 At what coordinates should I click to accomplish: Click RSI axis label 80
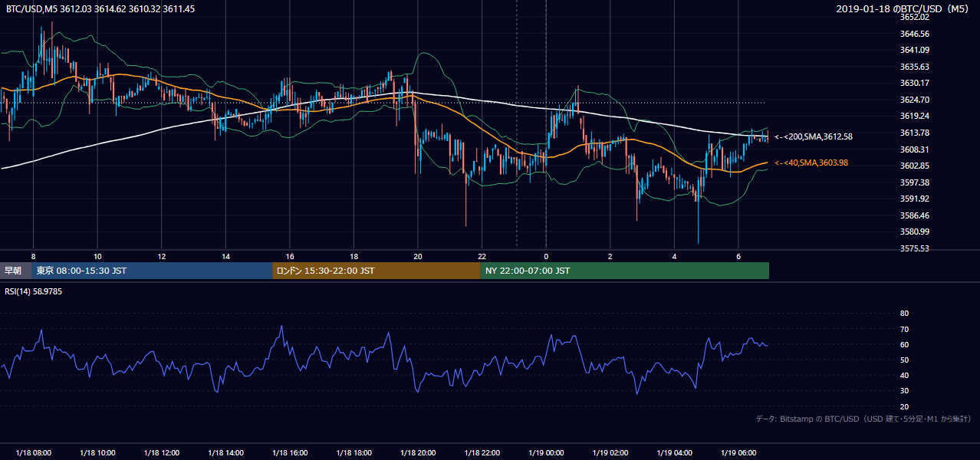click(904, 314)
